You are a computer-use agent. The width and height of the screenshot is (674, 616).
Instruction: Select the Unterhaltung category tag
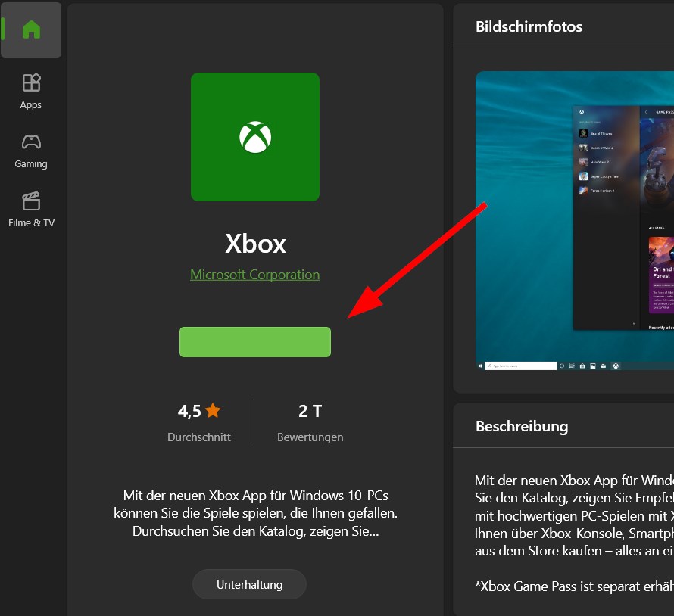[249, 584]
